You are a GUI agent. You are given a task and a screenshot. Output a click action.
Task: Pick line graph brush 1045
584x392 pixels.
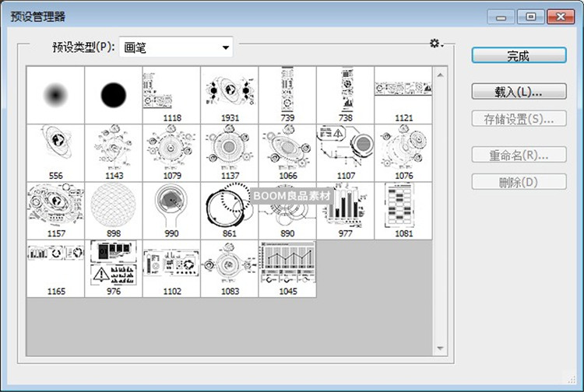tap(287, 268)
